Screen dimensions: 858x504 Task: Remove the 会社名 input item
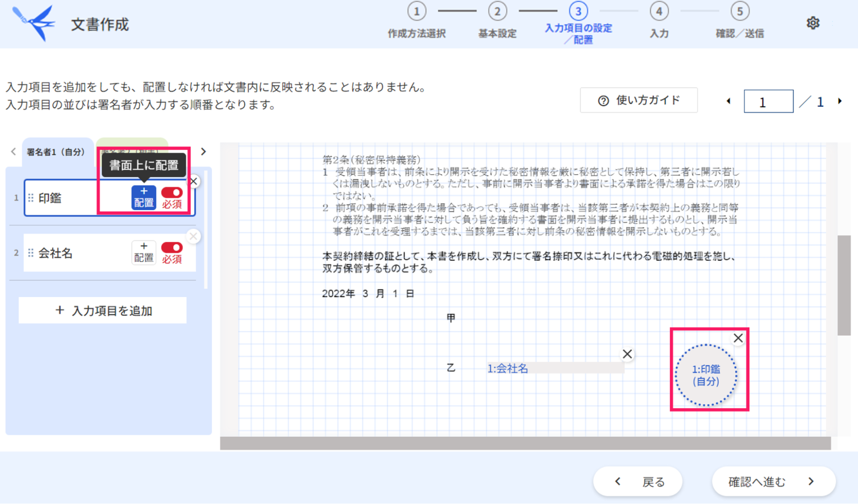pyautogui.click(x=194, y=236)
